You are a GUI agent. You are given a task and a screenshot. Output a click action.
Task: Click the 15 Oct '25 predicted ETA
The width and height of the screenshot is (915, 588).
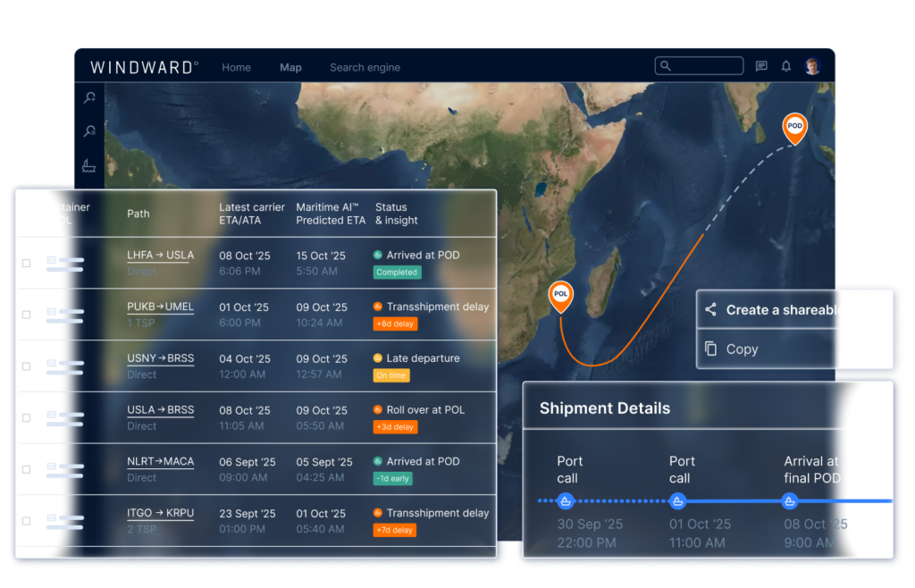[x=321, y=256]
